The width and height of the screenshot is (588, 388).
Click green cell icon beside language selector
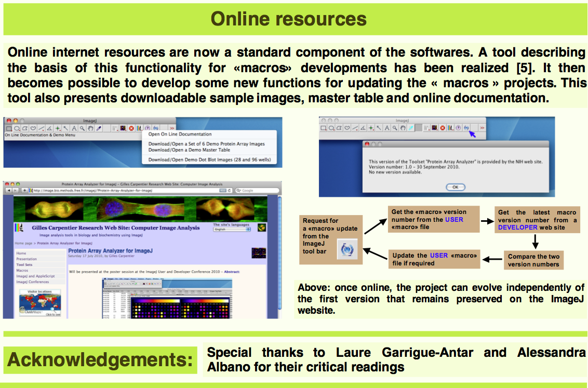(261, 228)
